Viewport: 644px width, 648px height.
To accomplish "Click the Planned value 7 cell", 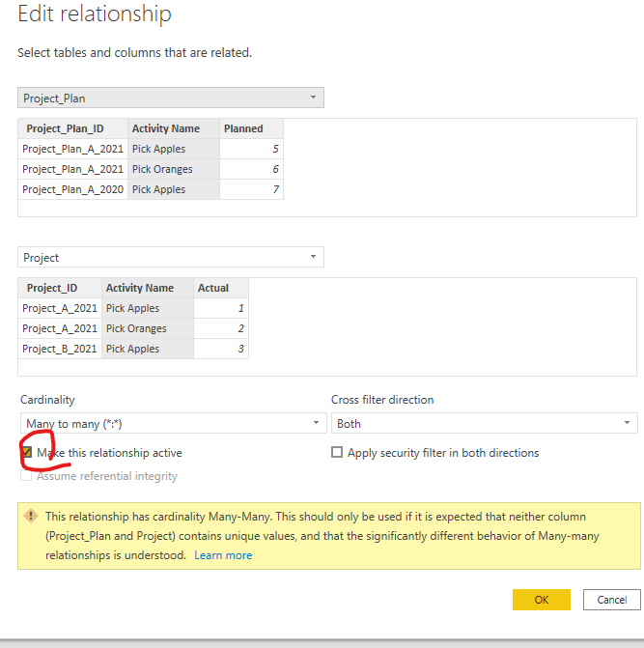I will (252, 189).
